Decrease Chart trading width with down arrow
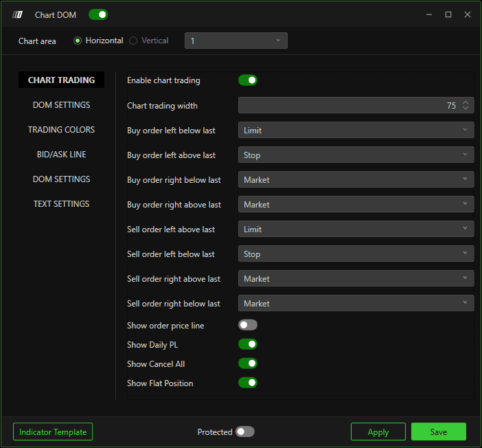The image size is (482, 448). pyautogui.click(x=466, y=108)
